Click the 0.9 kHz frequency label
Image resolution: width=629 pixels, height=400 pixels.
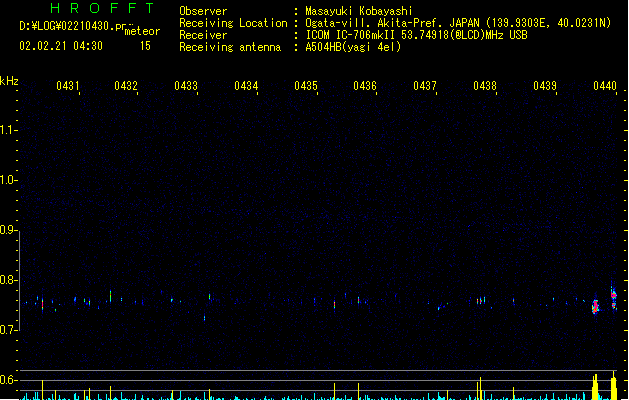[8, 230]
